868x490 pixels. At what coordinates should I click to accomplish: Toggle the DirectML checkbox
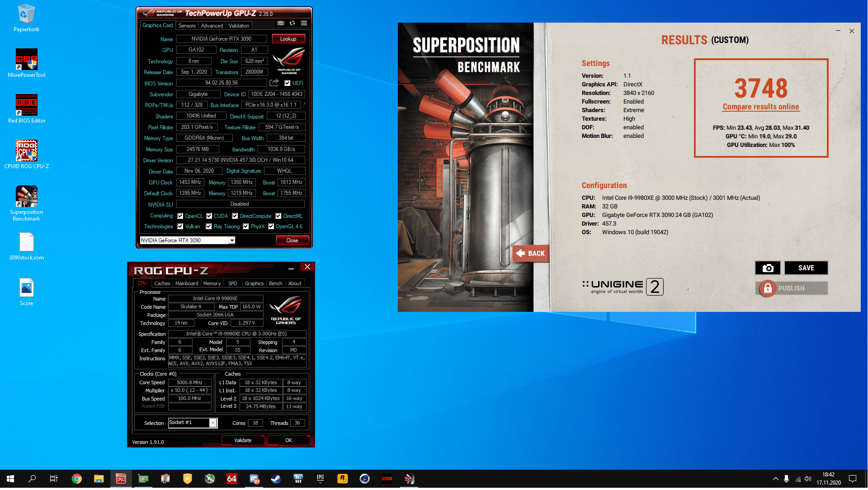pos(278,216)
